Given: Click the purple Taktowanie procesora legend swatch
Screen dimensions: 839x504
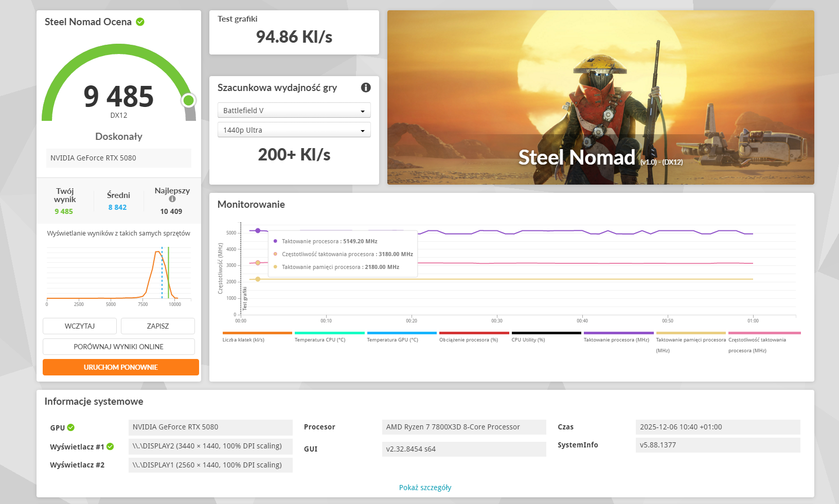Looking at the screenshot, I should pyautogui.click(x=618, y=333).
